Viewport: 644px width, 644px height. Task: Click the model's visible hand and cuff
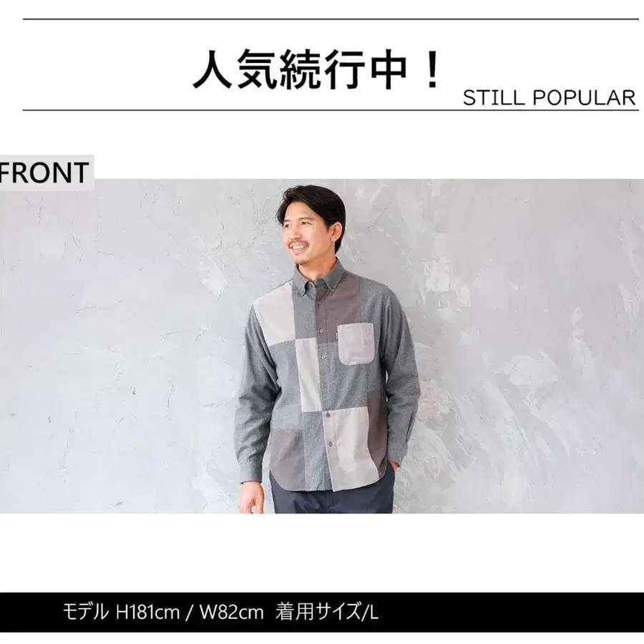pyautogui.click(x=250, y=491)
